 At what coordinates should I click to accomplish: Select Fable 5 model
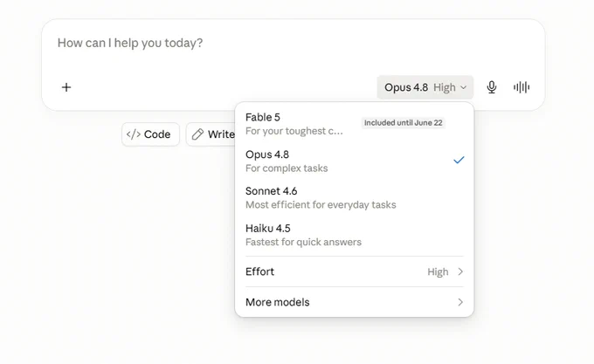(x=354, y=124)
